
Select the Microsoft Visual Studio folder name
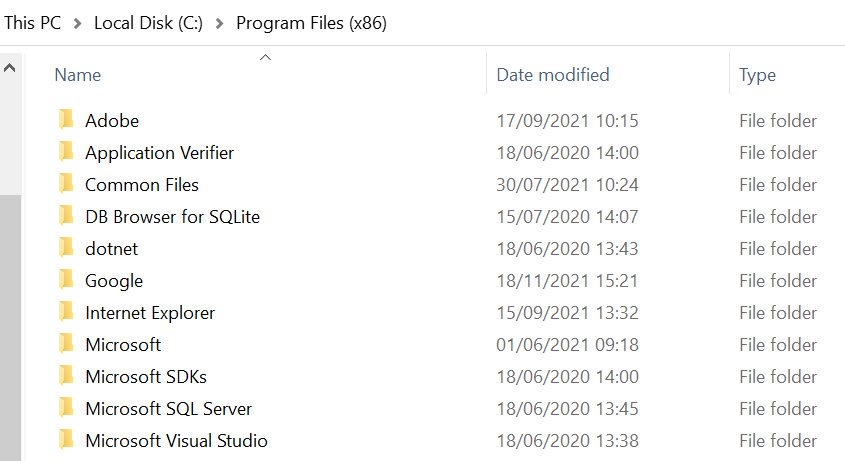[176, 441]
